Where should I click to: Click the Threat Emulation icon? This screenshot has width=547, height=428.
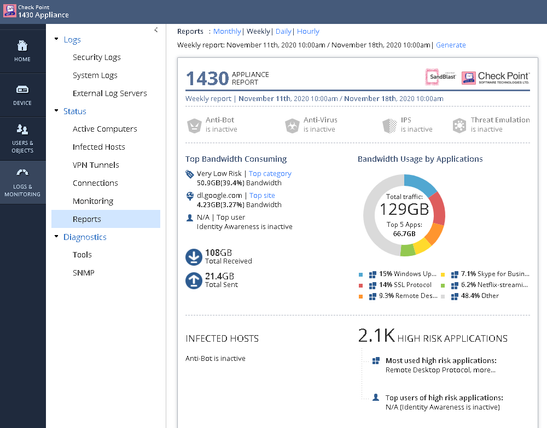[x=459, y=126]
